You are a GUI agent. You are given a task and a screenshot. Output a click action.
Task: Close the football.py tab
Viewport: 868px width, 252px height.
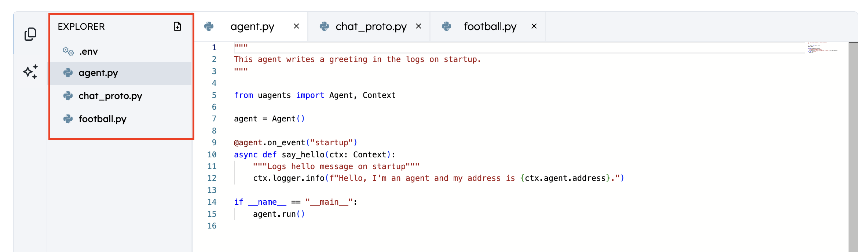pos(534,26)
